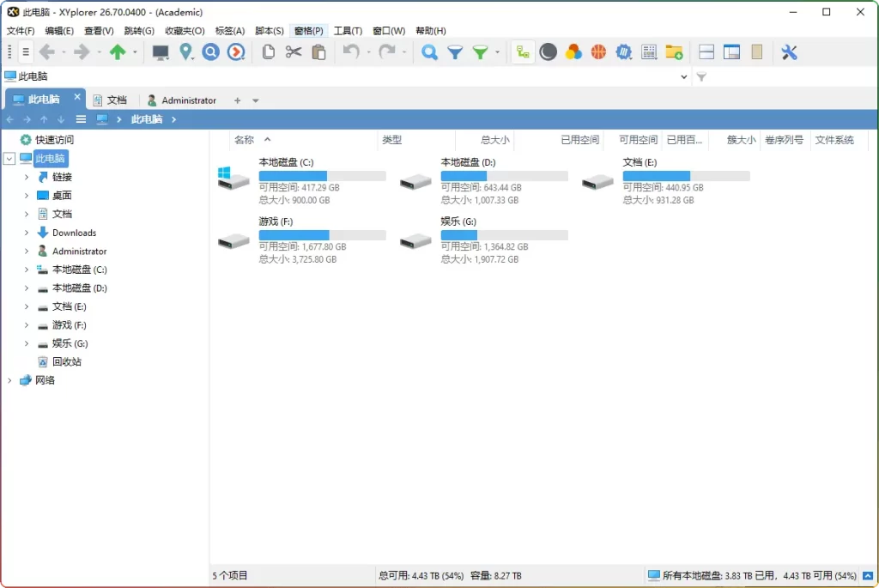Click the 游戏 (F:) usage bar
The width and height of the screenshot is (879, 588).
[x=323, y=235]
